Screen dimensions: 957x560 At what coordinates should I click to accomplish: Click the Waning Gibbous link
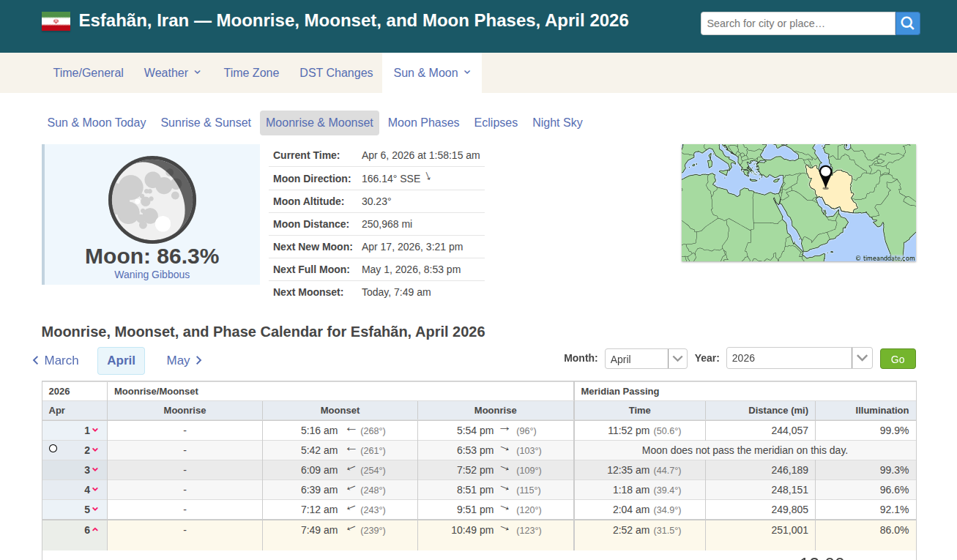[x=152, y=275]
